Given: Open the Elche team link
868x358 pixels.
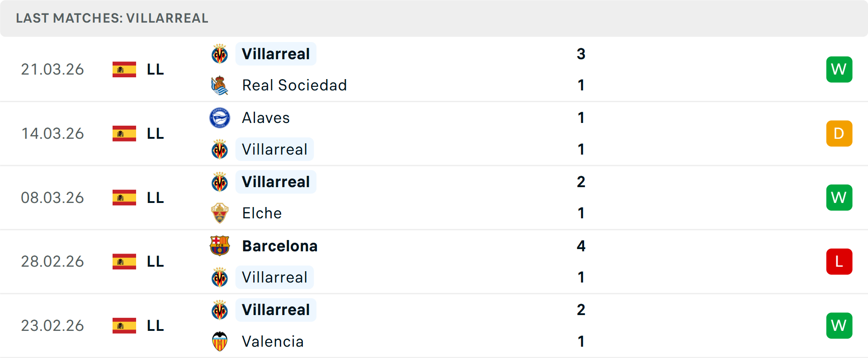Looking at the screenshot, I should 262,213.
